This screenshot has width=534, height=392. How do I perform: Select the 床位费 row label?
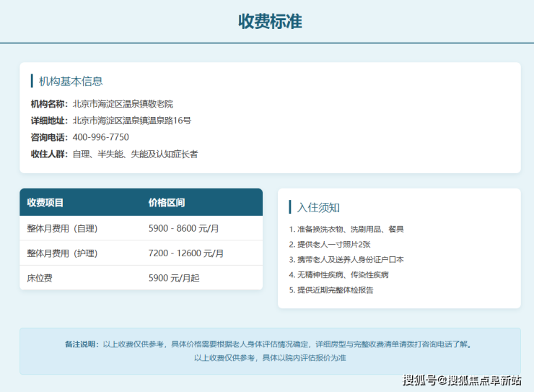coord(40,278)
